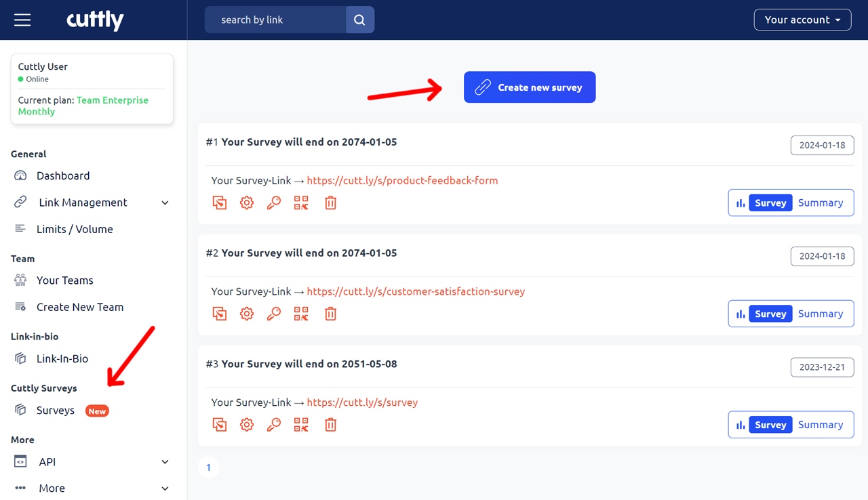This screenshot has height=500, width=868.
Task: Open the product-feedback-form survey link
Action: click(x=402, y=181)
